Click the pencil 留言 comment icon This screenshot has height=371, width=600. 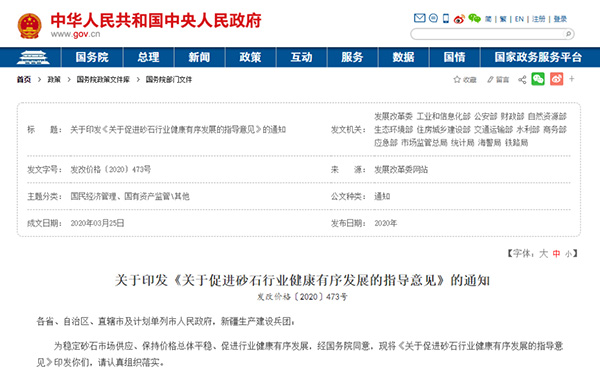click(x=490, y=80)
